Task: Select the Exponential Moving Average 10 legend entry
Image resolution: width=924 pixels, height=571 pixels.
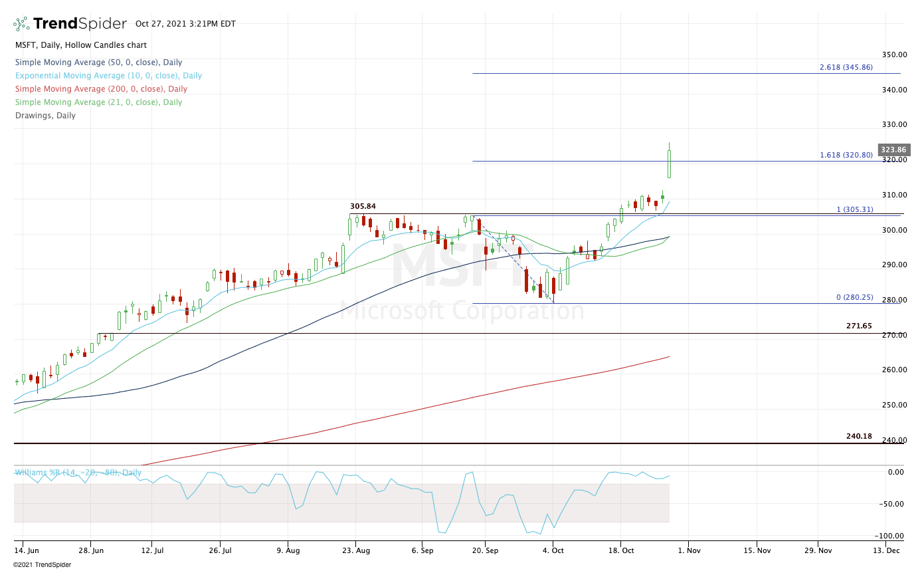Action: [x=108, y=76]
